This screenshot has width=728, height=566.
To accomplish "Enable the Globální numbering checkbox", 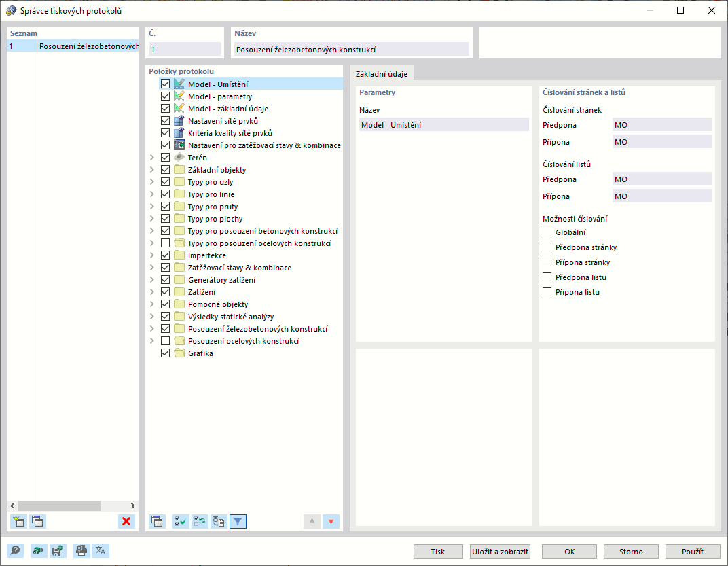I will [547, 232].
